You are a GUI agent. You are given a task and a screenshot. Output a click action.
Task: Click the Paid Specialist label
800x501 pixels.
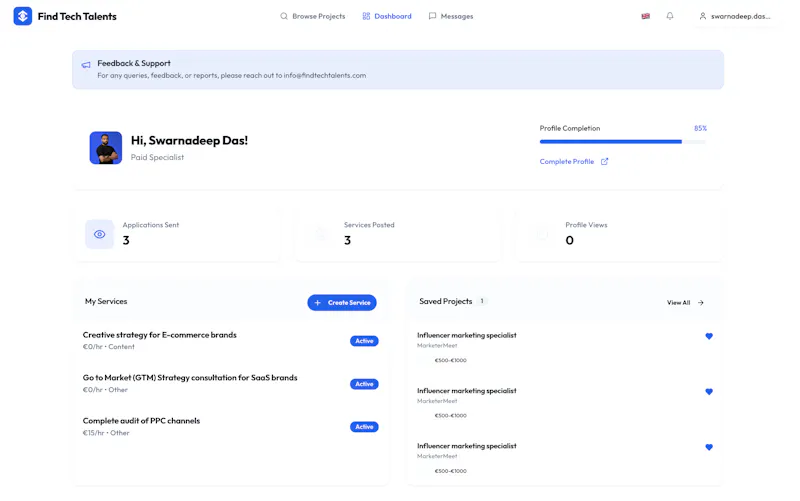click(x=157, y=158)
